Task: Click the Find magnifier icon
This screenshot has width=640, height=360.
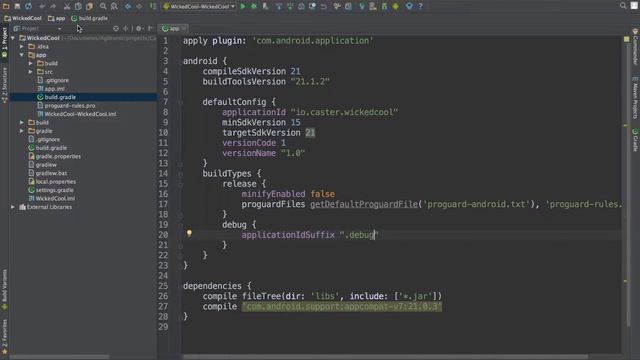Action: pos(103,6)
